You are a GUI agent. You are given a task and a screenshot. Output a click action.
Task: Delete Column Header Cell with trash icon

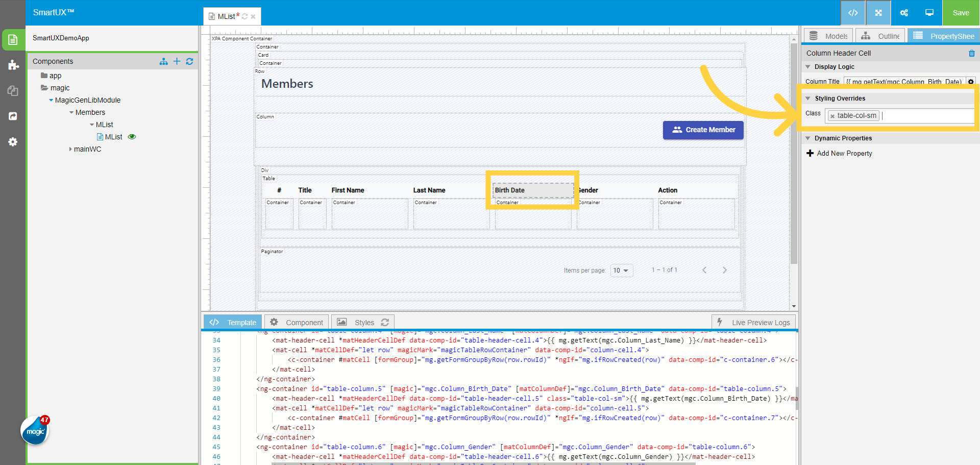point(971,54)
